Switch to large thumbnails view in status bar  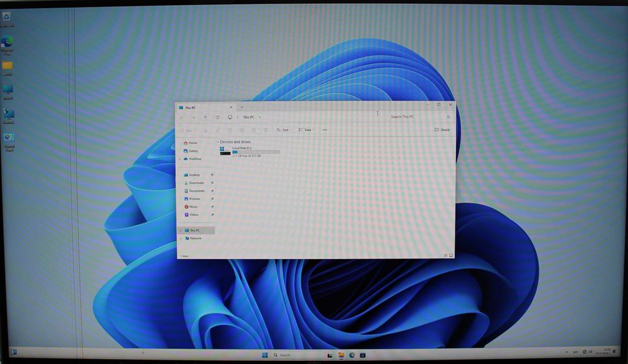click(451, 255)
